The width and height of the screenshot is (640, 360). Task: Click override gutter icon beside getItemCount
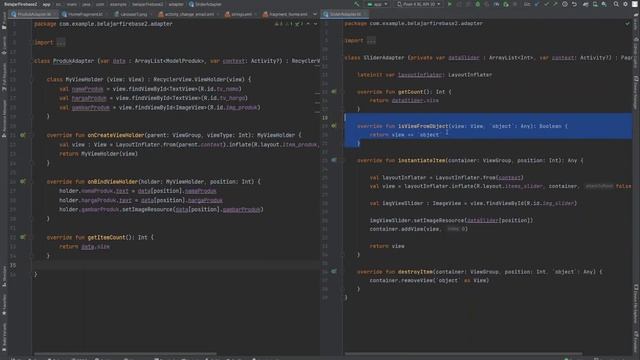point(23,237)
